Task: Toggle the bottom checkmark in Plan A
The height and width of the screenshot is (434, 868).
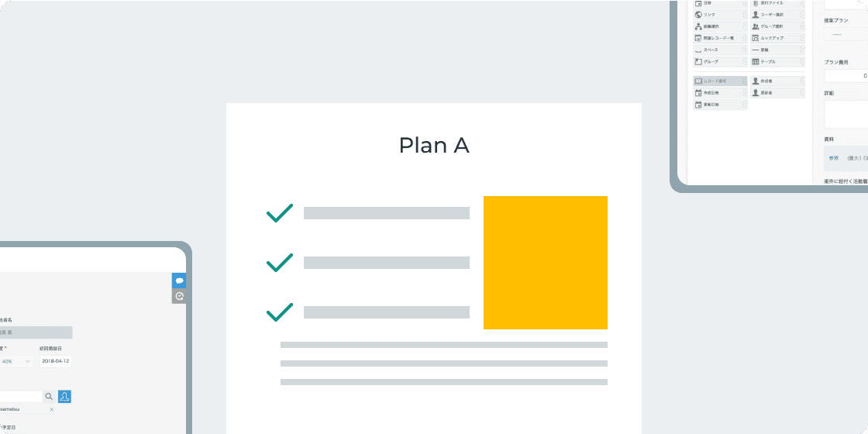Action: pos(279,312)
